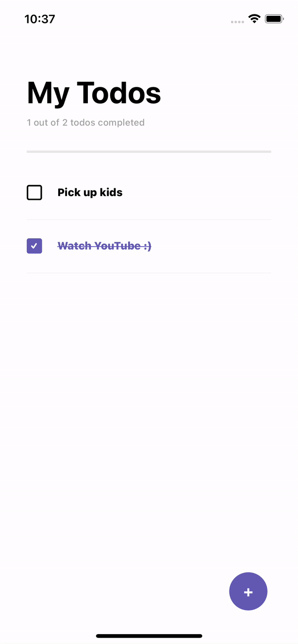Click the word "kids" in first todo
Viewport: 298px width, 644px height.
pyautogui.click(x=111, y=193)
